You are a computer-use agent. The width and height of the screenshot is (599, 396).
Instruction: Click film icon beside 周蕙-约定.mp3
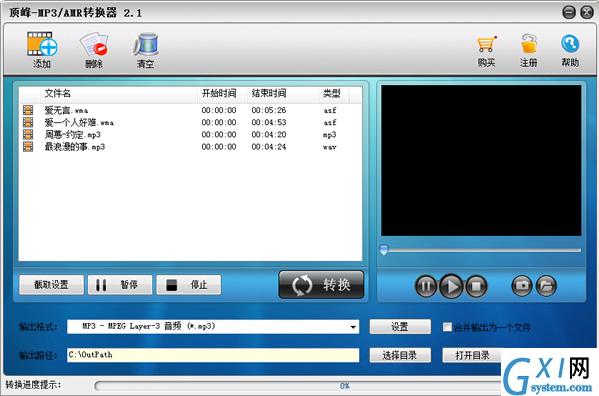(28, 134)
